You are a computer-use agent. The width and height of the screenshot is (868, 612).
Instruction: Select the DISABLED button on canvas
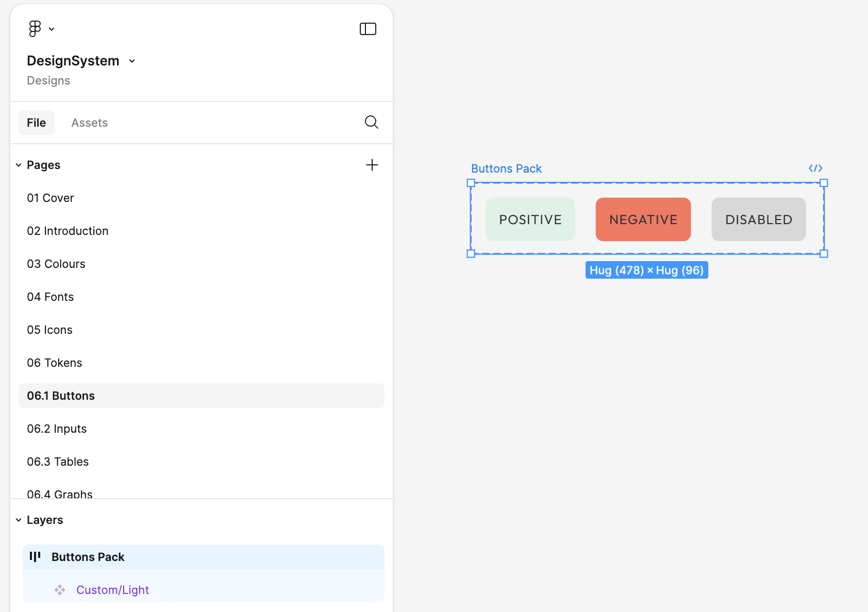[758, 219]
